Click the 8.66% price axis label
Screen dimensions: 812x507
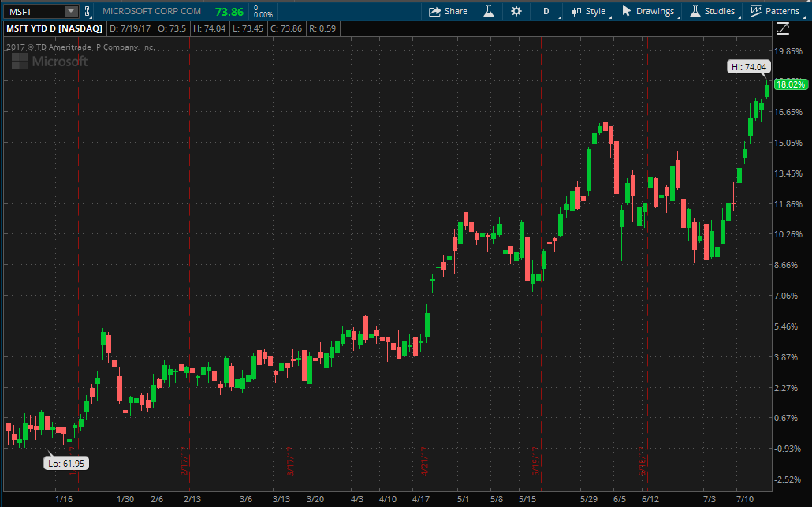[786, 265]
